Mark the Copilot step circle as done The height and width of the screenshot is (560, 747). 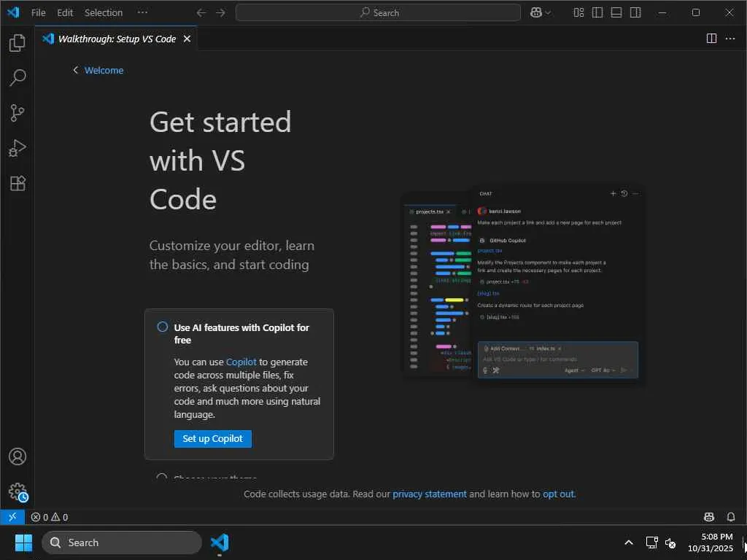(163, 327)
